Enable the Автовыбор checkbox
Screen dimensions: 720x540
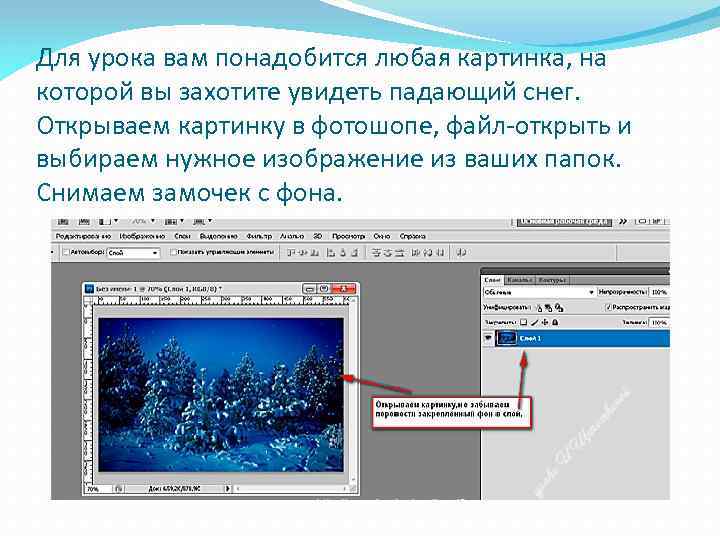click(x=67, y=252)
